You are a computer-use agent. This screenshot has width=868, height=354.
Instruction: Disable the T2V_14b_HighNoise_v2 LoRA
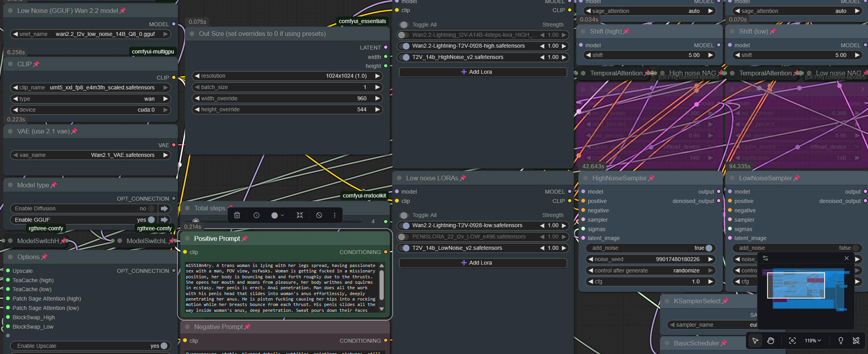[403, 57]
